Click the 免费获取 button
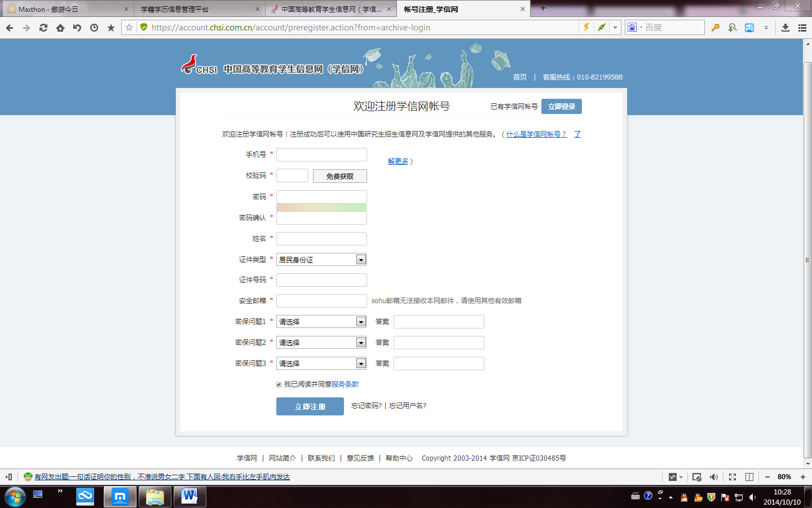Screen dimensions: 812x508 pyautogui.click(x=340, y=176)
